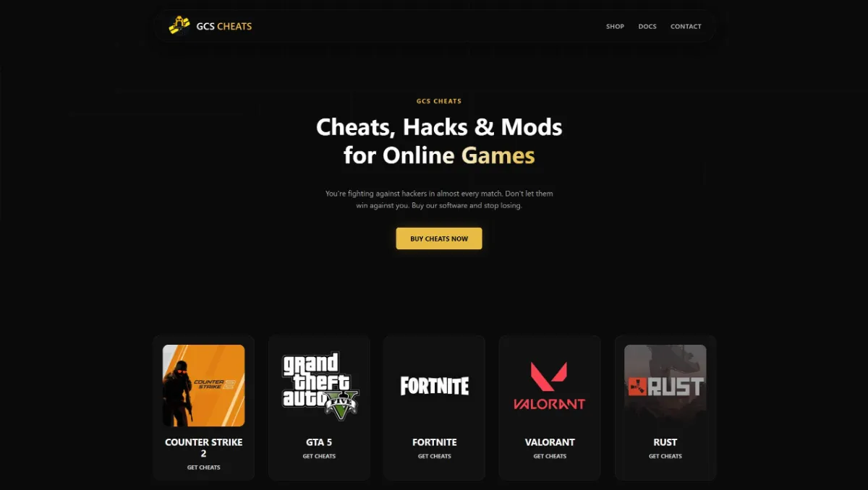
Task: Go to the Contact page
Action: pyautogui.click(x=686, y=27)
